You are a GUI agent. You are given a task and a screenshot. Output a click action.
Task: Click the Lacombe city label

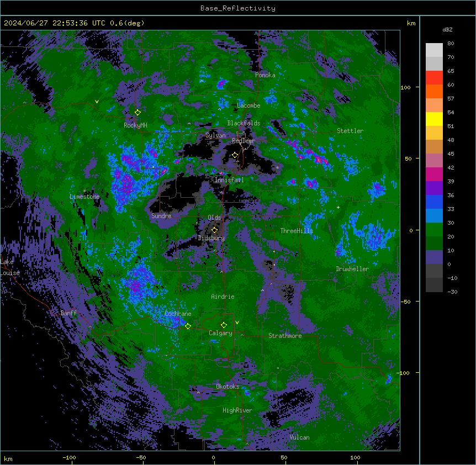(248, 105)
